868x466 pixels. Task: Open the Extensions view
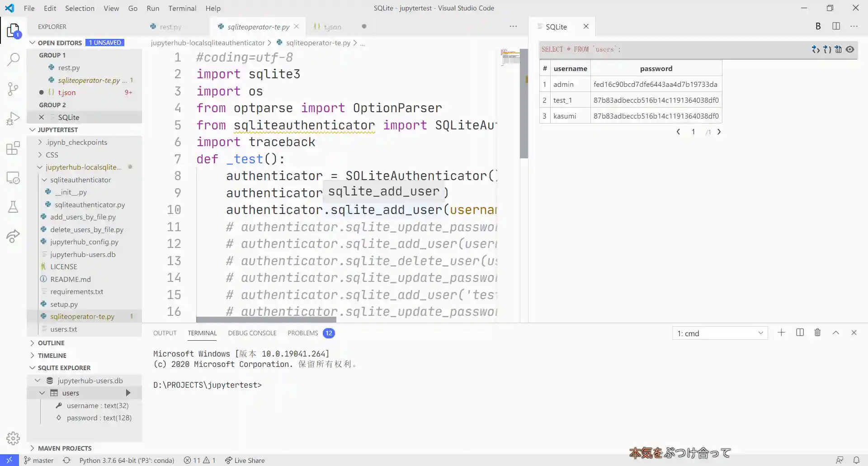13,148
